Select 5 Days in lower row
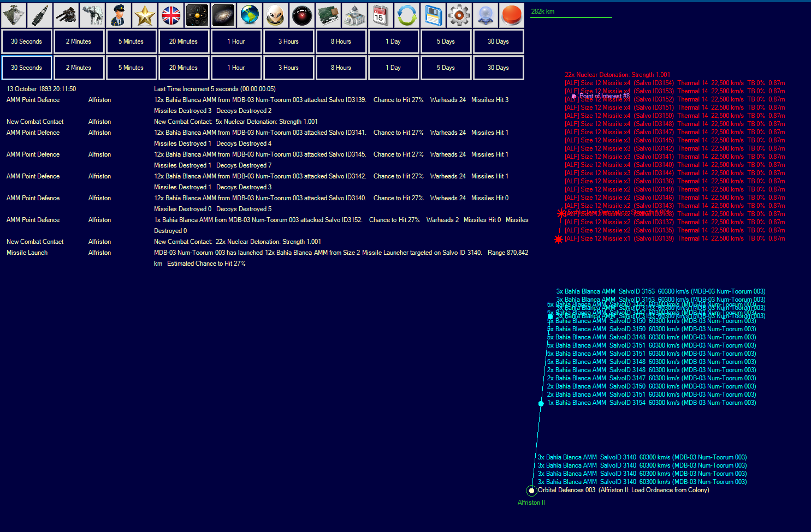This screenshot has width=811, height=532. pos(446,68)
